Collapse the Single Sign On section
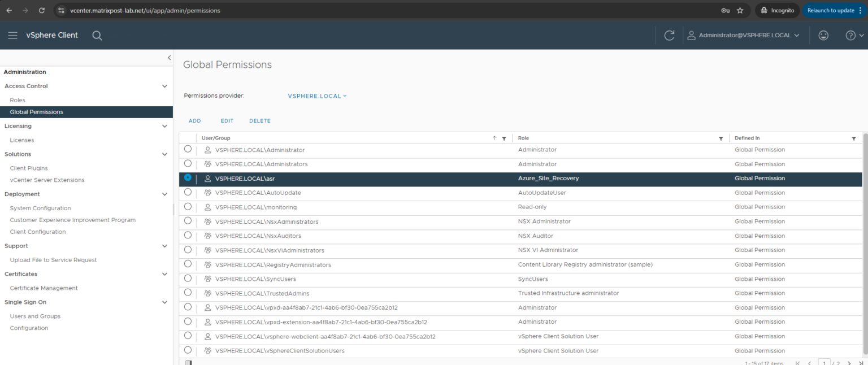The image size is (868, 365). point(164,302)
